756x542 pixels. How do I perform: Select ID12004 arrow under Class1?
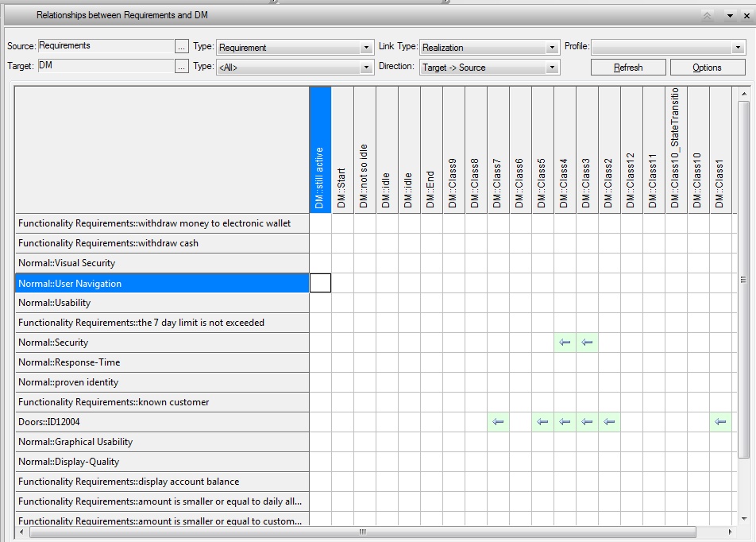720,422
